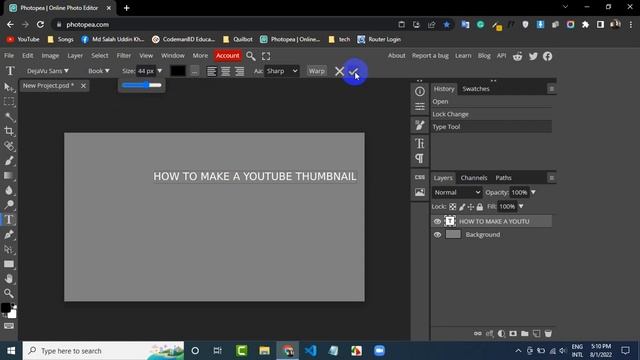640x360 pixels.
Task: Open the Opacity dropdown arrow
Action: 533,192
